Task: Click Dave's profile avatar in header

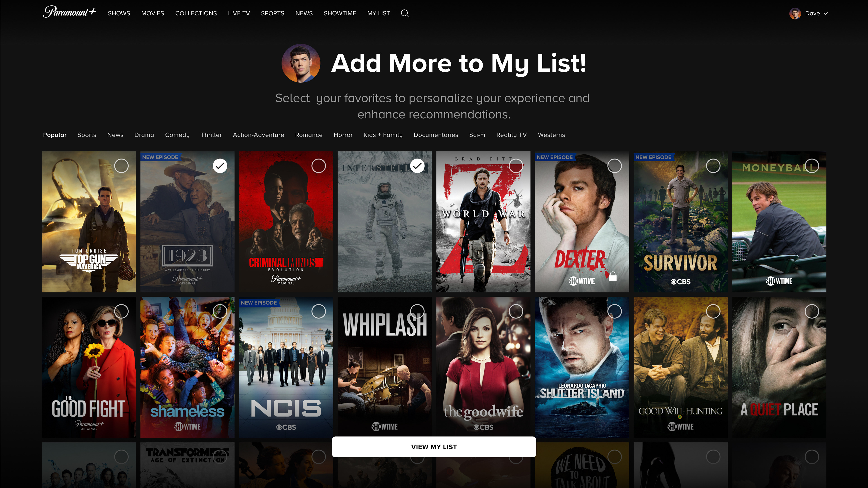Action: click(795, 14)
